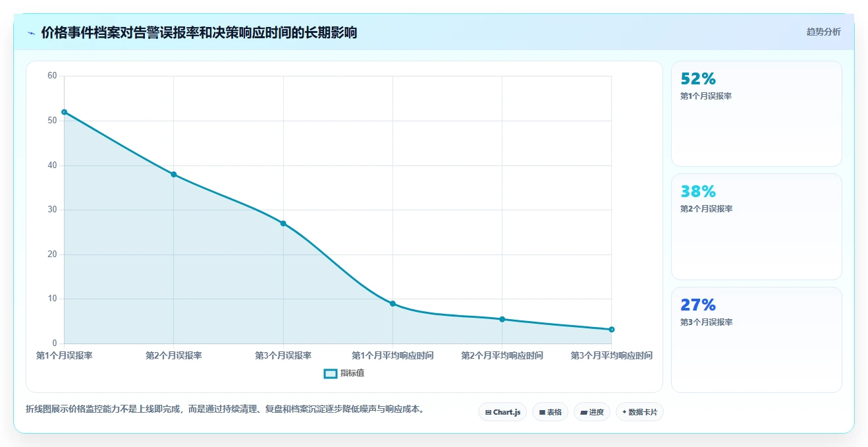
Task: Click the y-axis value 20
Action: coord(53,254)
